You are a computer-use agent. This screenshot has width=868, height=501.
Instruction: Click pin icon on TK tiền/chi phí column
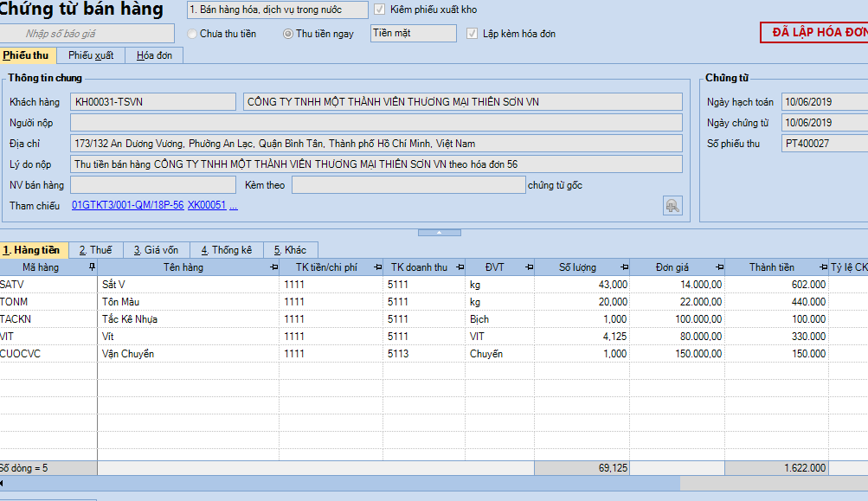[x=373, y=267]
